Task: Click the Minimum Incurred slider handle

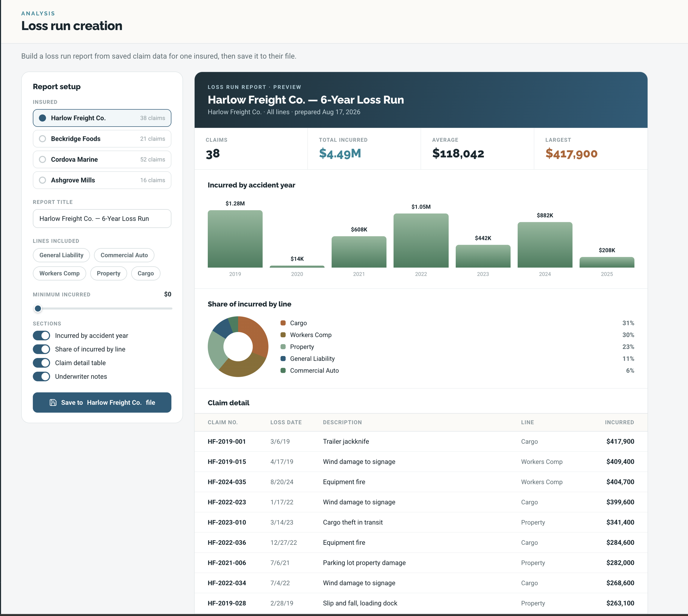Action: [38, 308]
